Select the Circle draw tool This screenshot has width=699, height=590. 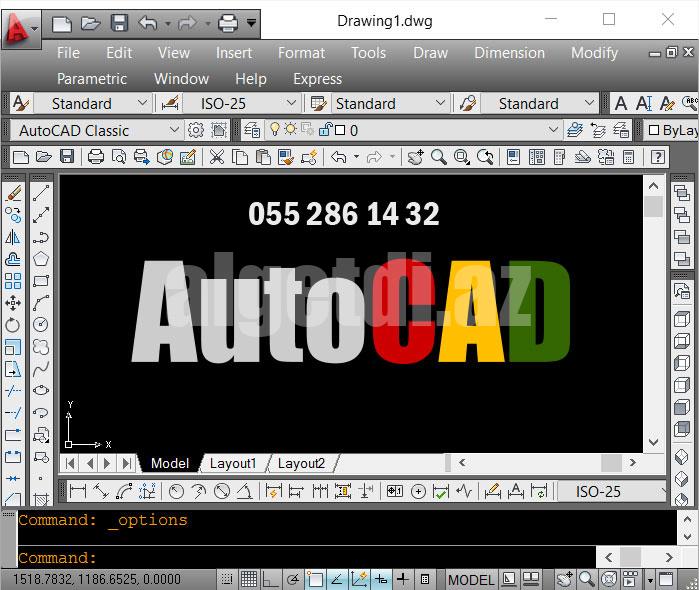point(41,324)
